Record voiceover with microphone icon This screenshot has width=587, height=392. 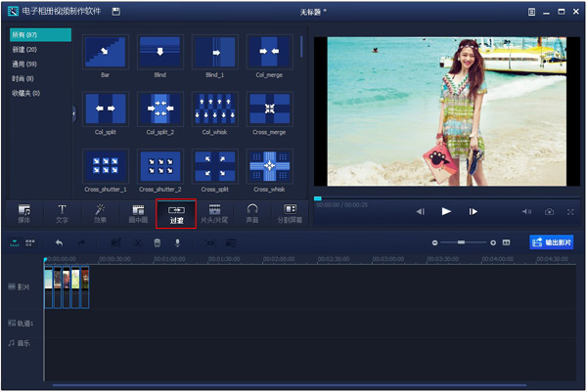pyautogui.click(x=177, y=243)
